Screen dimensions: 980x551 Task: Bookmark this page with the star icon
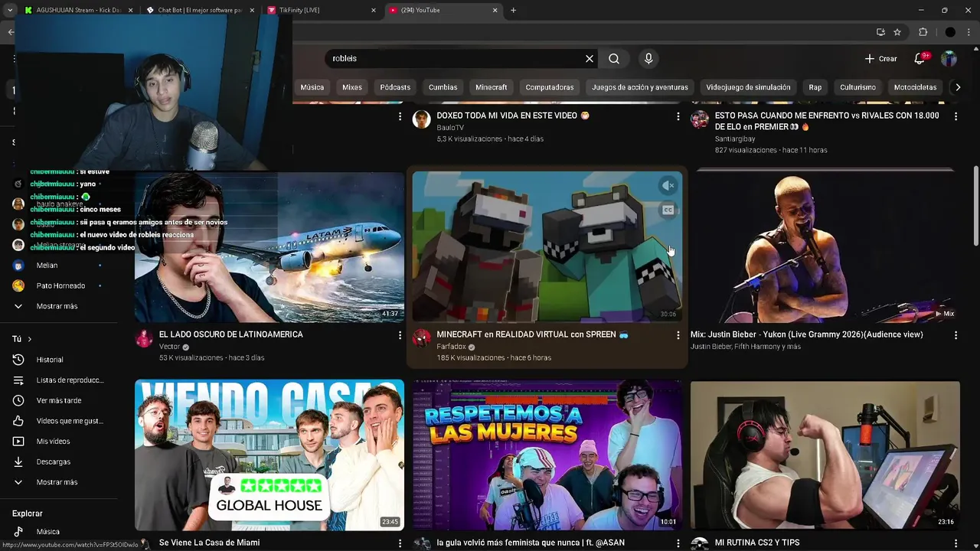pyautogui.click(x=897, y=32)
